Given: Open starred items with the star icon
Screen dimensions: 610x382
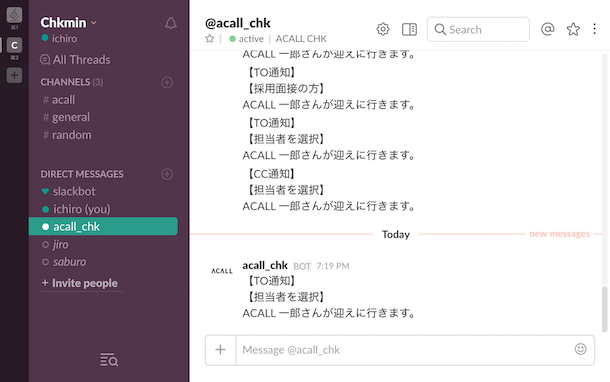Looking at the screenshot, I should (x=573, y=29).
